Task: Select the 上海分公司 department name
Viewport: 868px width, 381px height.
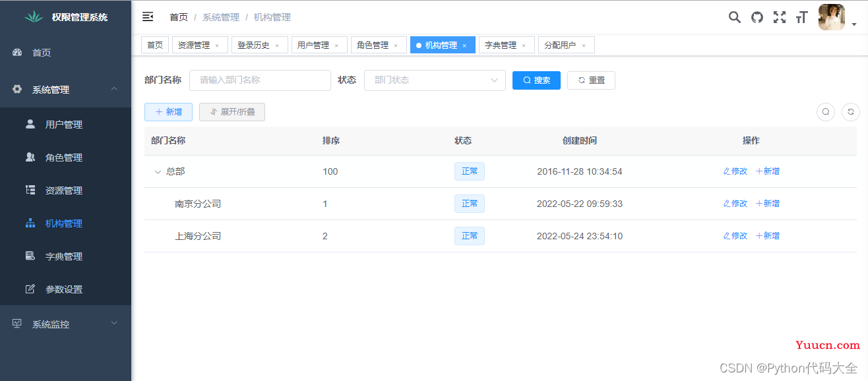Action: pos(198,236)
